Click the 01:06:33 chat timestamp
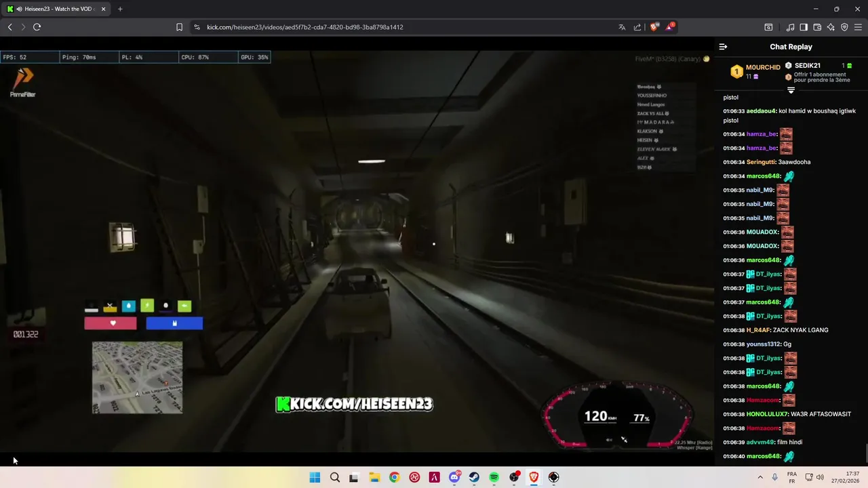This screenshot has width=868, height=488. 734,111
